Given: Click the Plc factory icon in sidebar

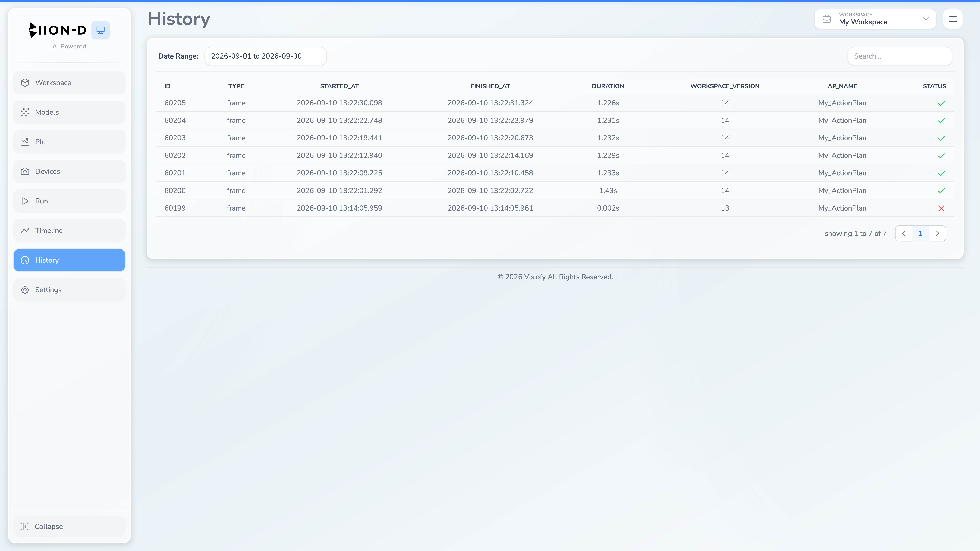Looking at the screenshot, I should pyautogui.click(x=25, y=142).
